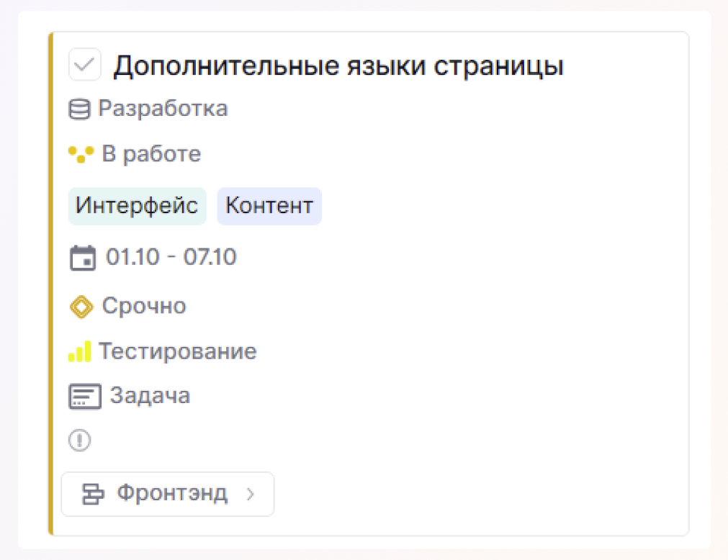Select the Задача type label

click(150, 396)
